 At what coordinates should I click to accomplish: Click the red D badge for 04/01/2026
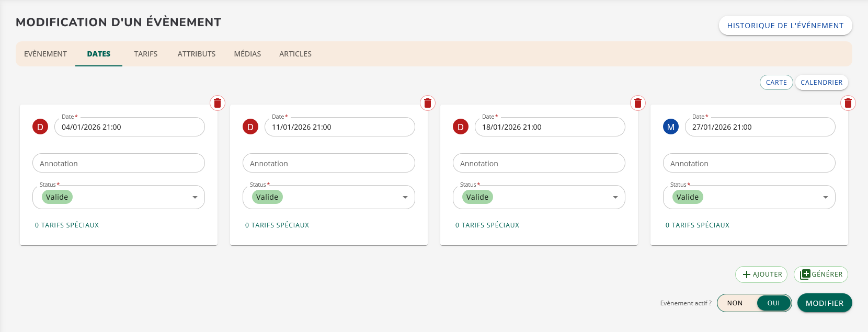tap(40, 127)
